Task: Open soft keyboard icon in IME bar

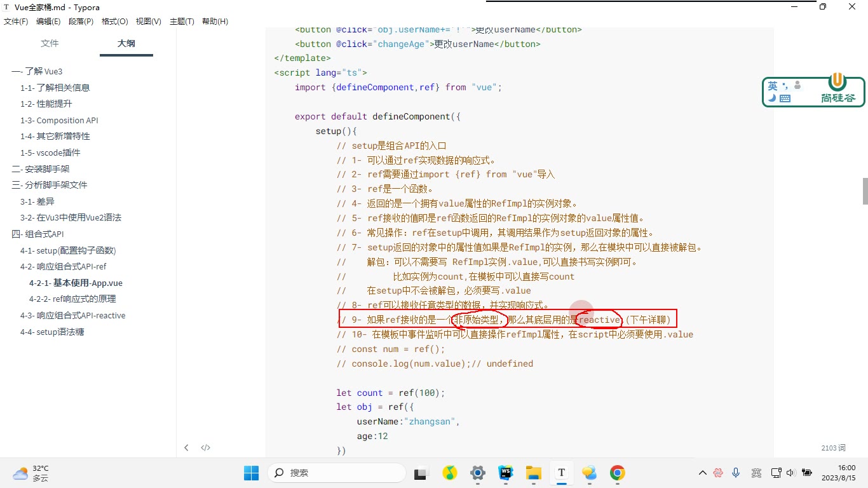Action: point(785,98)
